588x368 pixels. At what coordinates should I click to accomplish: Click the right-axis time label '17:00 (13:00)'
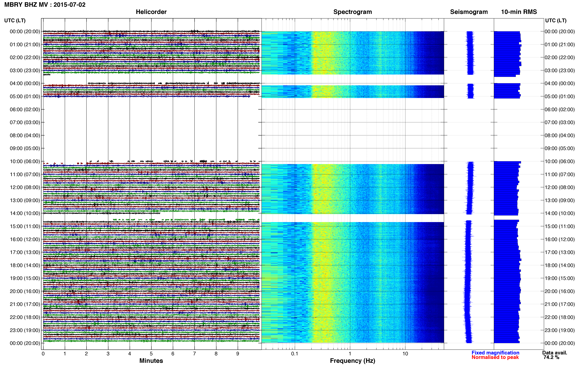pyautogui.click(x=560, y=252)
